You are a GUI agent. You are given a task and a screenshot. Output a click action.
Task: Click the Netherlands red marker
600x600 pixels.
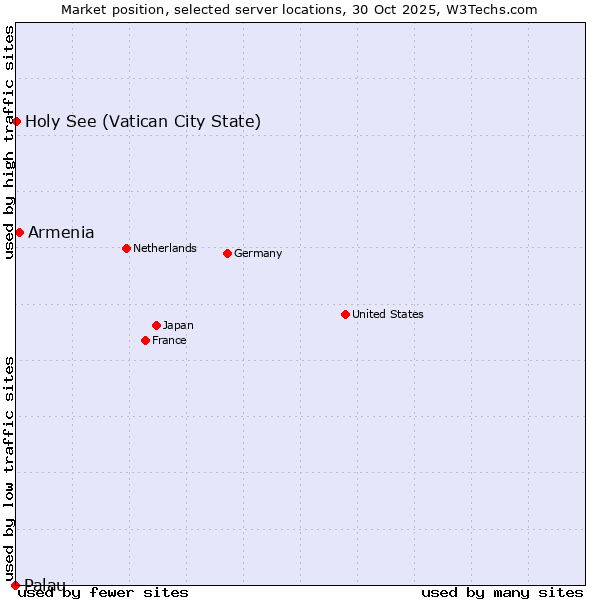(x=126, y=248)
